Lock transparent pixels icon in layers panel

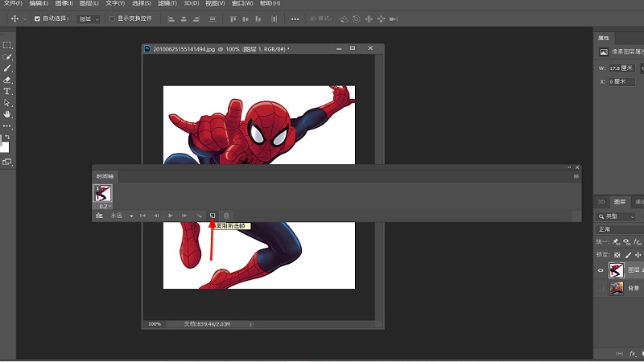tap(617, 255)
